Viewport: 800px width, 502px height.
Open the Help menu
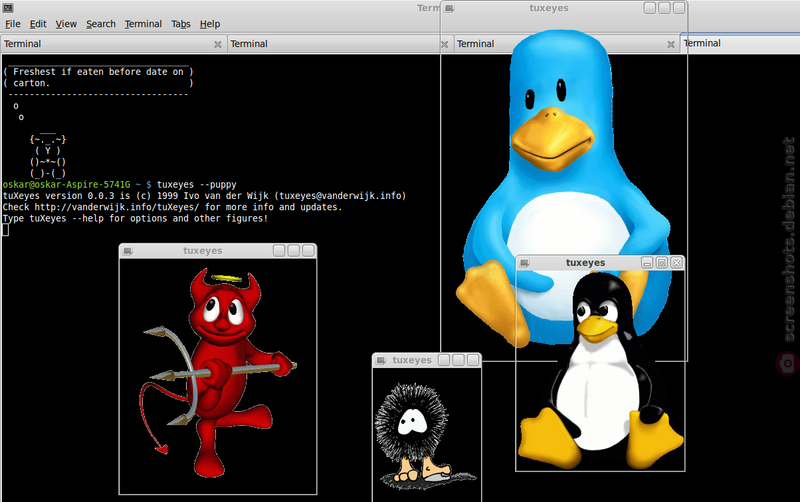[210, 24]
